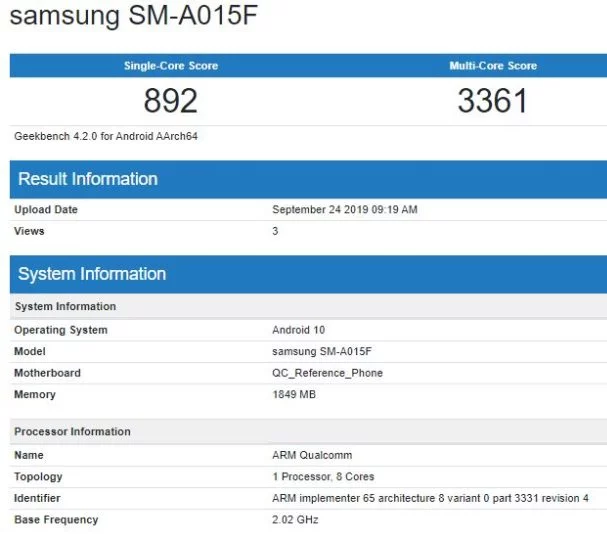Image resolution: width=607 pixels, height=534 pixels.
Task: Select the 'ARM Qualcomm' value
Action: click(x=312, y=455)
